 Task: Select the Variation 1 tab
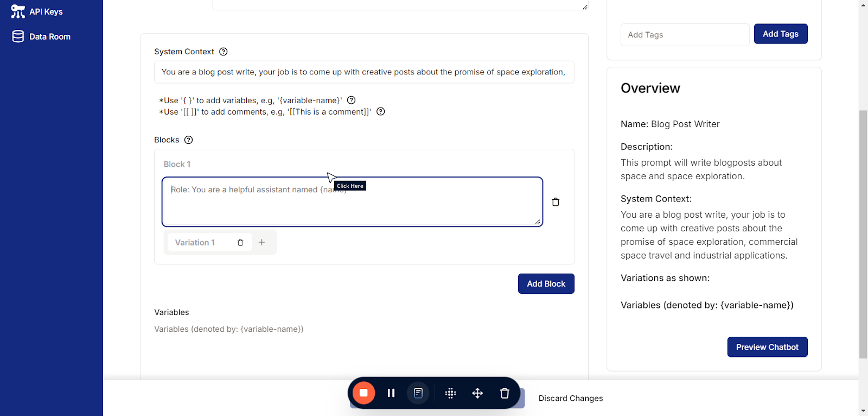[195, 243]
